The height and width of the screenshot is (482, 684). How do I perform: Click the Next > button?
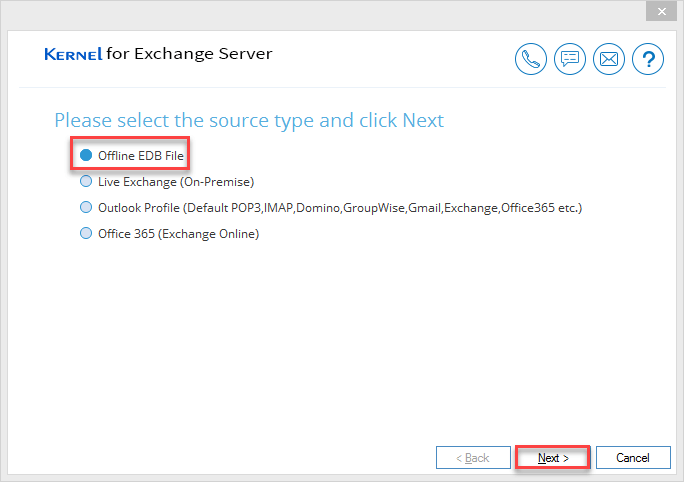pyautogui.click(x=553, y=458)
